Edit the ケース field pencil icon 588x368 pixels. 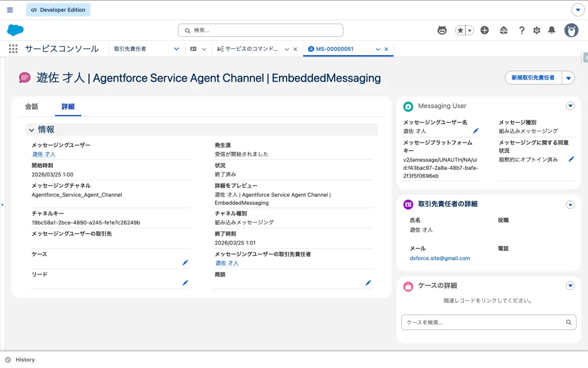(185, 263)
